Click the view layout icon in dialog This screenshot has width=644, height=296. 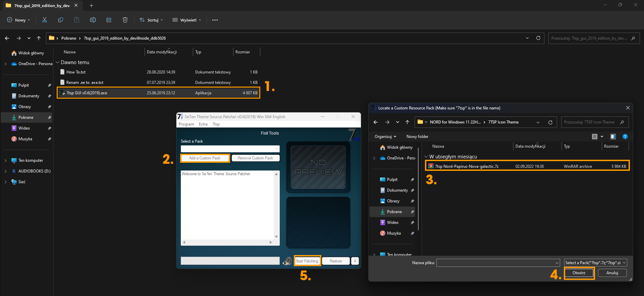595,137
